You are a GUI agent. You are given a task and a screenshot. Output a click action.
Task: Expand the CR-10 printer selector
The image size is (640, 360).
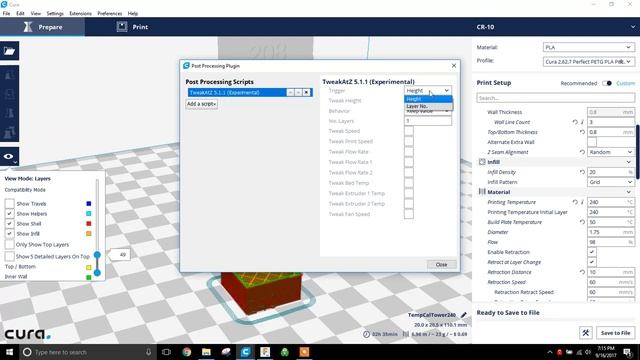point(632,27)
